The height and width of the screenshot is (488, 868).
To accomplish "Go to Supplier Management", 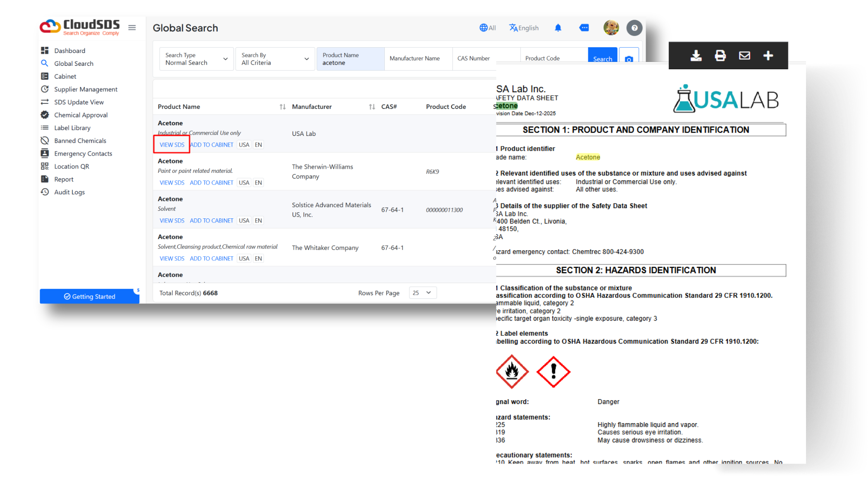I will coord(86,89).
